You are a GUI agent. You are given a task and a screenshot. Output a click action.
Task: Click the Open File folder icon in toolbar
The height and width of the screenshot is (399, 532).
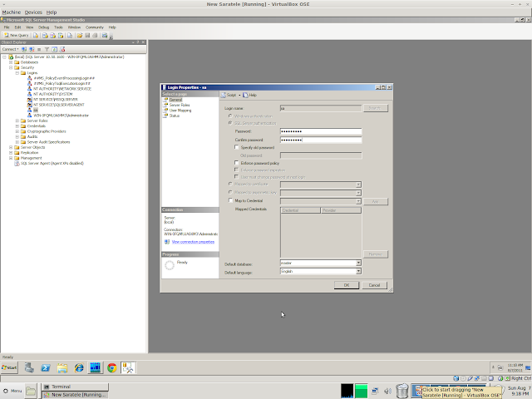click(x=80, y=35)
